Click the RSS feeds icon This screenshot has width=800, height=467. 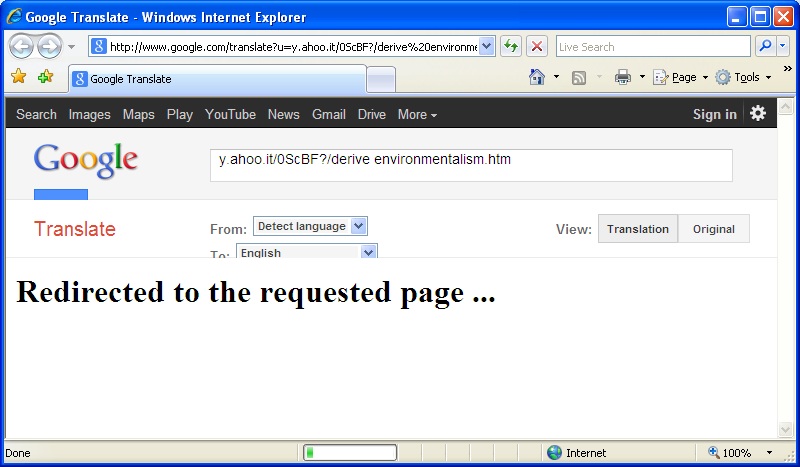[579, 78]
